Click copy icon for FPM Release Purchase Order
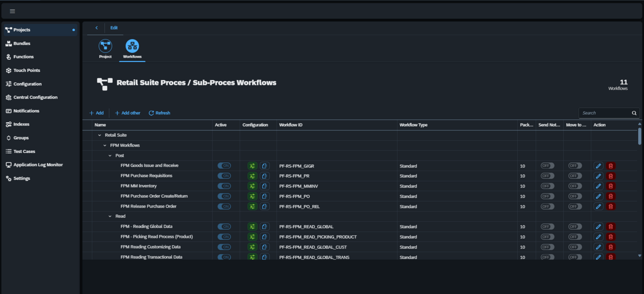Viewport: 644px width, 294px height. tap(264, 207)
